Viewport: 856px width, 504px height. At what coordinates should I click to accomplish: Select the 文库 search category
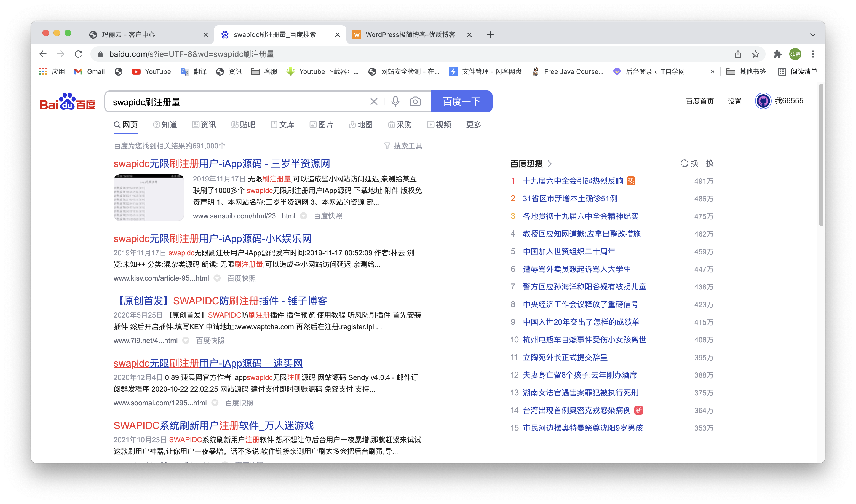pos(282,125)
